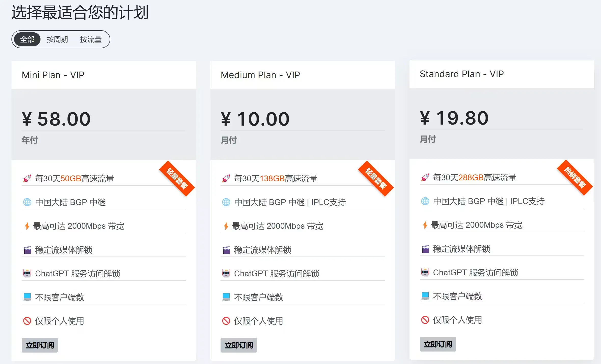Click the rocket icon in Mini Plan
The height and width of the screenshot is (364, 601).
tap(27, 178)
